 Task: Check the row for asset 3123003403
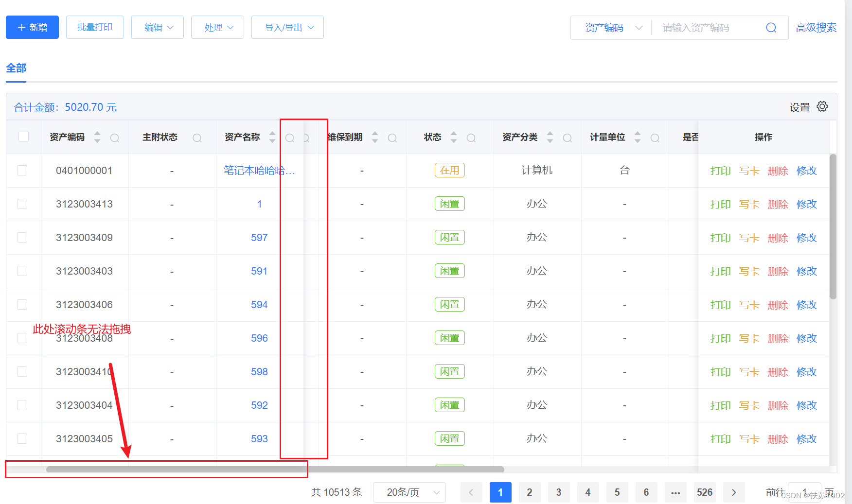22,271
